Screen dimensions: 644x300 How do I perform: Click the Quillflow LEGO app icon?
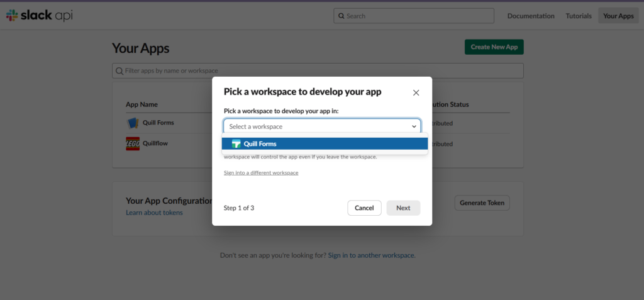(x=133, y=144)
